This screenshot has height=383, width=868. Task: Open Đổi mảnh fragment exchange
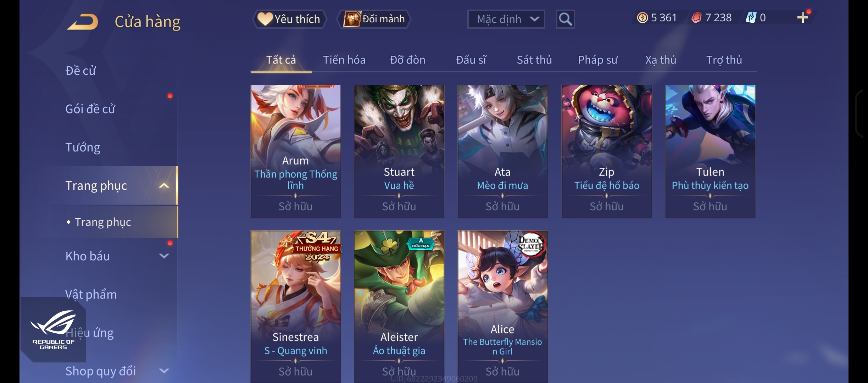tap(374, 19)
